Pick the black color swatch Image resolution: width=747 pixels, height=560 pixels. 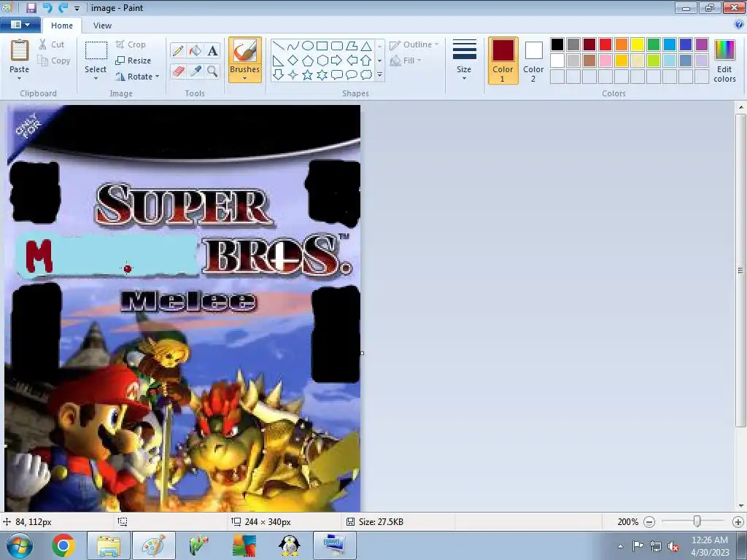click(x=557, y=44)
